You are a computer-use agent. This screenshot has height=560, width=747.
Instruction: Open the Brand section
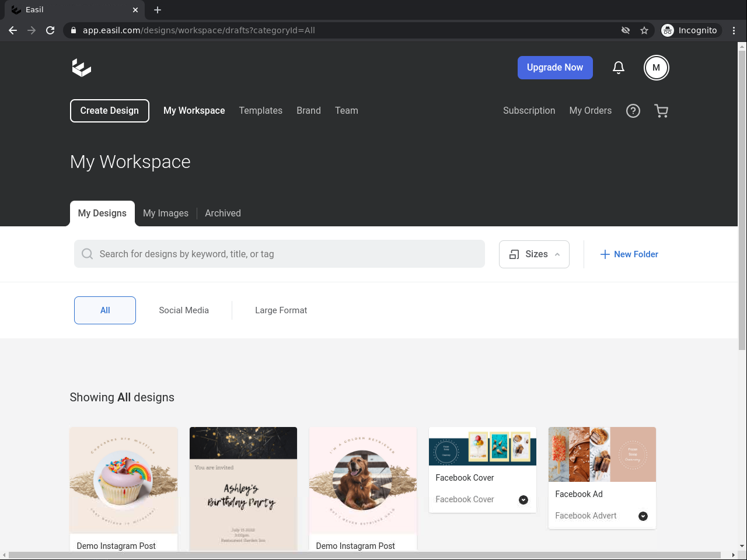(x=309, y=111)
